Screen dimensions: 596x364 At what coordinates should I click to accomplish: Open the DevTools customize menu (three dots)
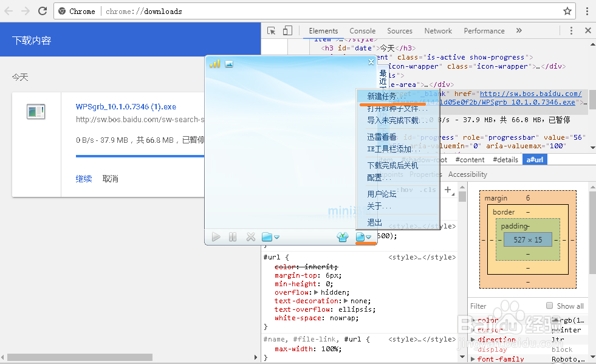pyautogui.click(x=571, y=30)
